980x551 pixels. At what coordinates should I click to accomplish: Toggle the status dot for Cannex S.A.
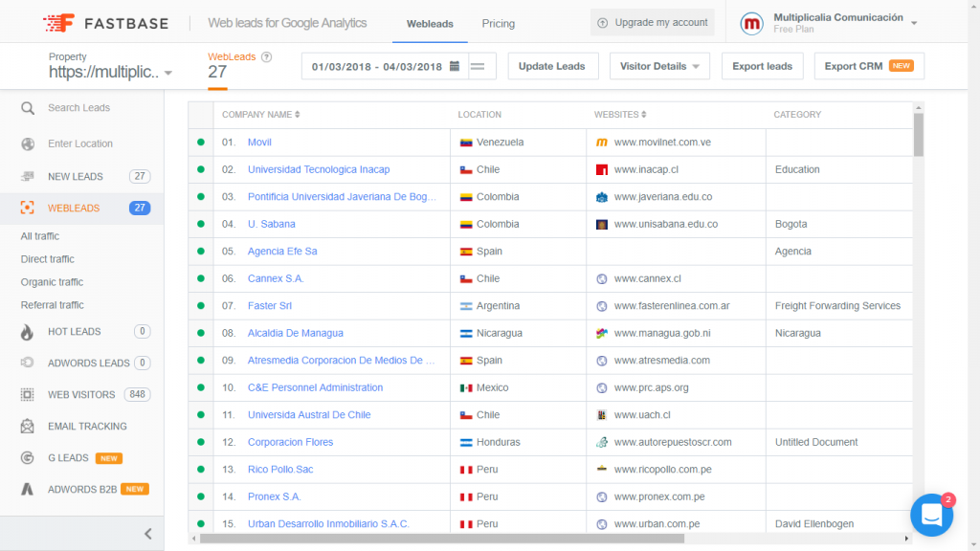point(201,278)
